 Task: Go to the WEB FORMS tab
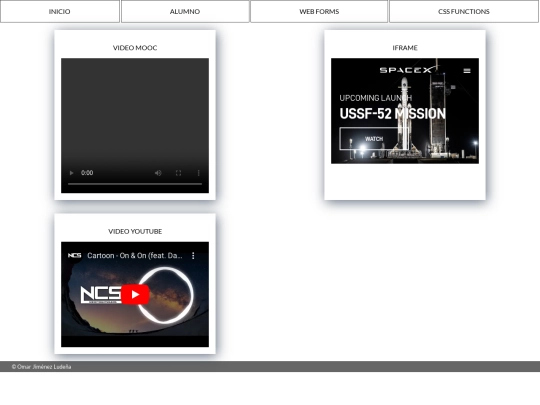(x=319, y=11)
